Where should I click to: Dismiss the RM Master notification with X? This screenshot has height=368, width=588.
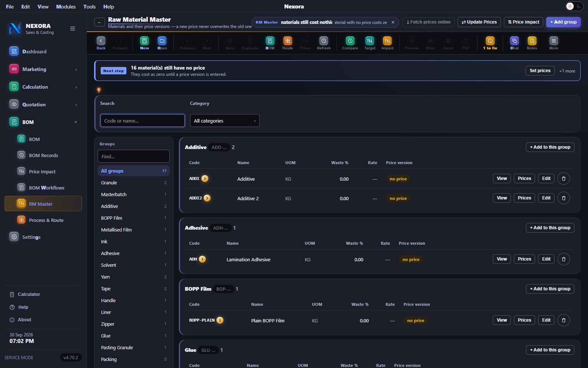[x=393, y=22]
